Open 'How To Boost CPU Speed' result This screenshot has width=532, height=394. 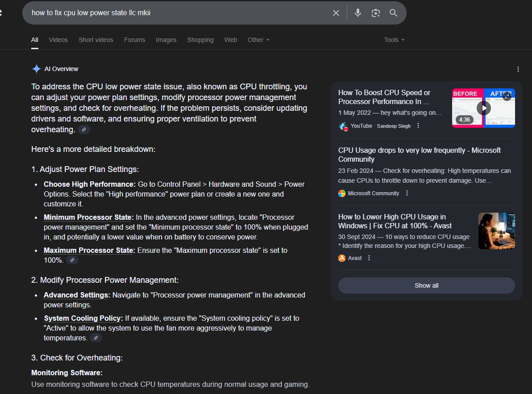point(384,97)
